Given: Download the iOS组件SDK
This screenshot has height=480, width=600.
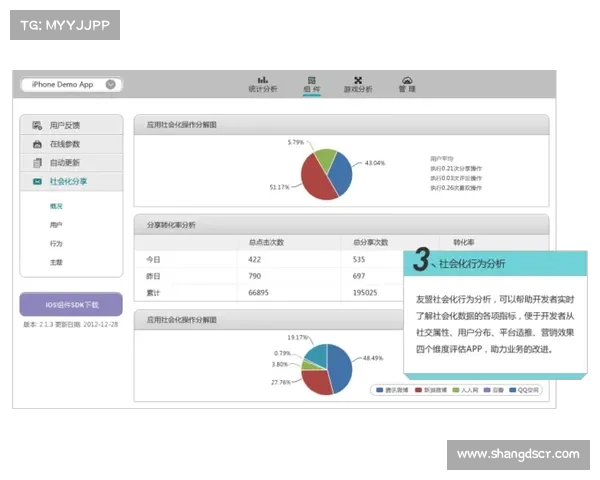Looking at the screenshot, I should tap(71, 305).
